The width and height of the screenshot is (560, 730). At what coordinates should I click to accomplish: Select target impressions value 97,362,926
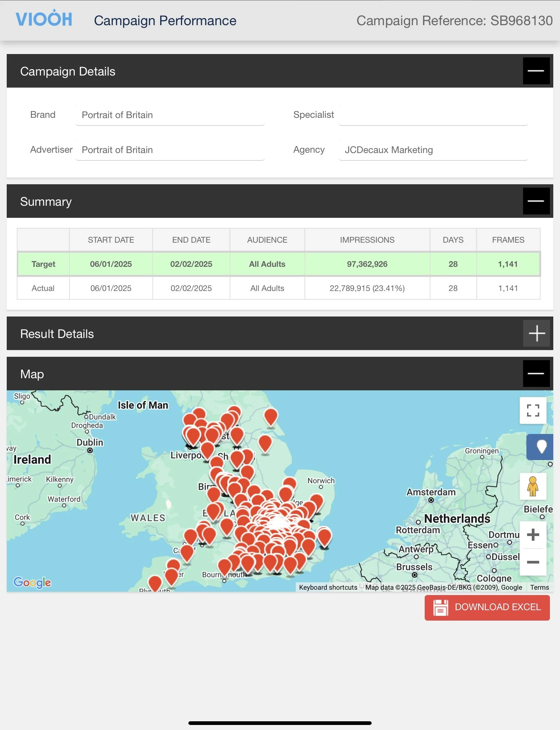click(x=367, y=264)
